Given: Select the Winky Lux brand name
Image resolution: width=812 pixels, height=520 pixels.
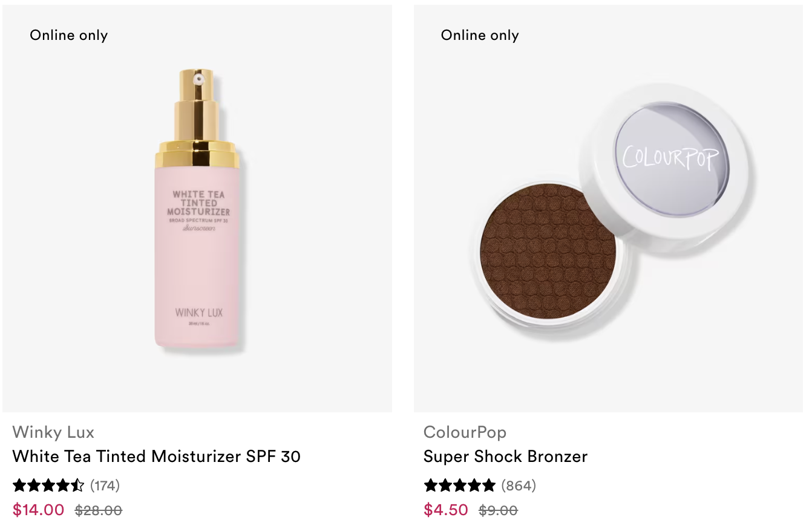Looking at the screenshot, I should pyautogui.click(x=53, y=432).
